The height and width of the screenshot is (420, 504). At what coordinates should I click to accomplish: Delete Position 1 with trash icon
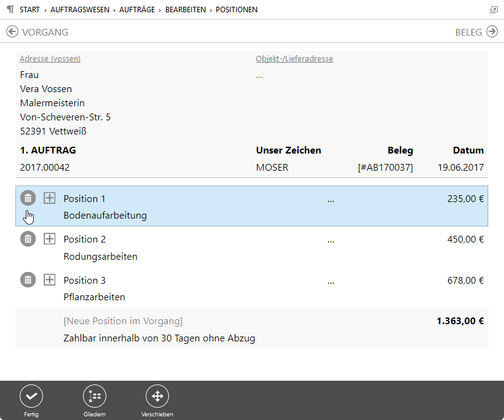pyautogui.click(x=28, y=198)
